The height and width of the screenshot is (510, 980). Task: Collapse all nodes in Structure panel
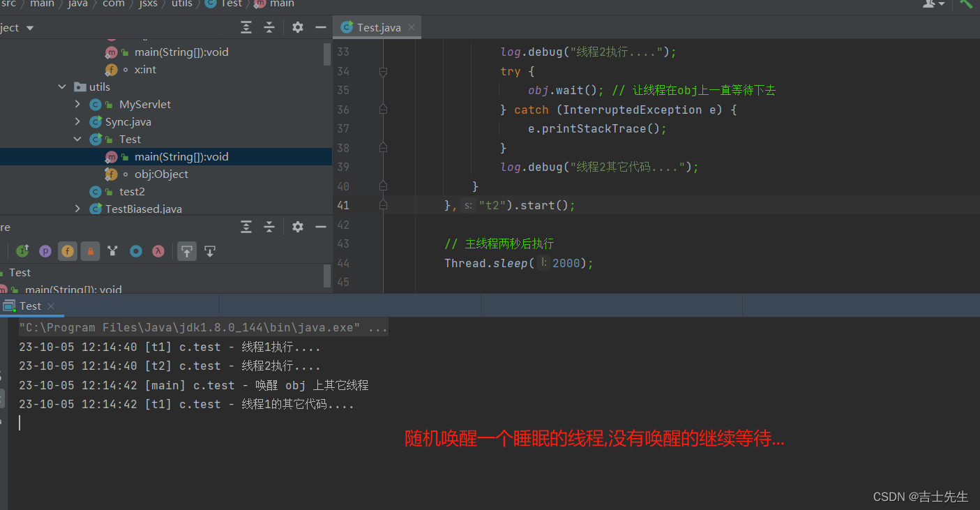pos(269,227)
